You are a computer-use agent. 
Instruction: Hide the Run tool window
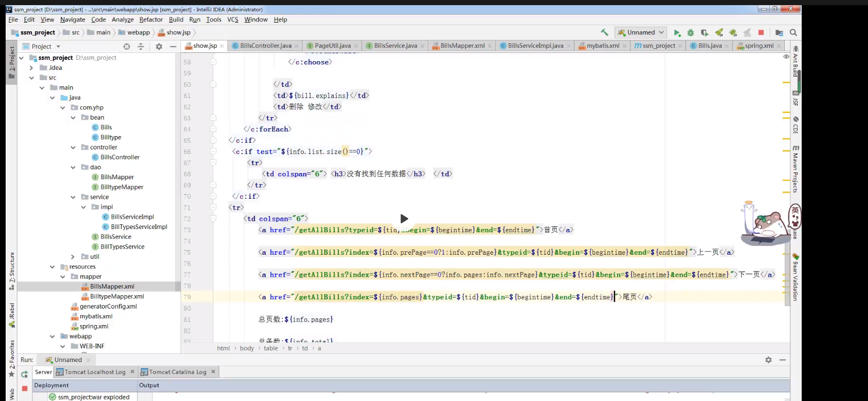point(783,360)
